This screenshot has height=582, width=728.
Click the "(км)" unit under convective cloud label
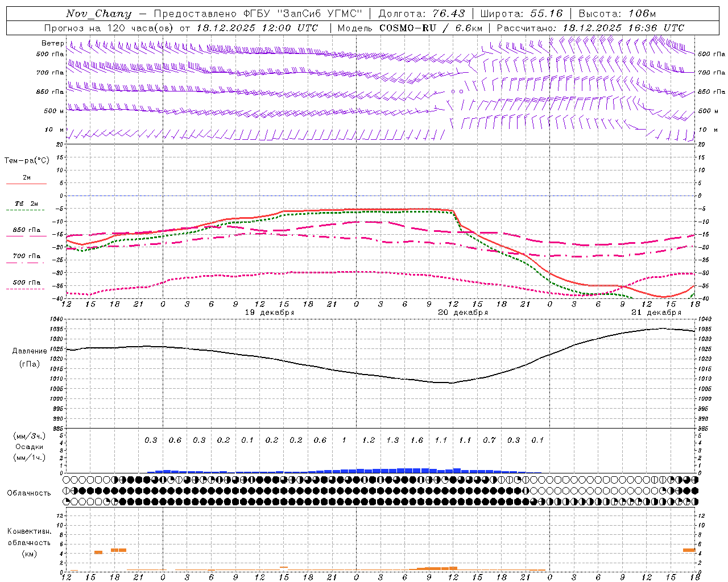tap(29, 554)
